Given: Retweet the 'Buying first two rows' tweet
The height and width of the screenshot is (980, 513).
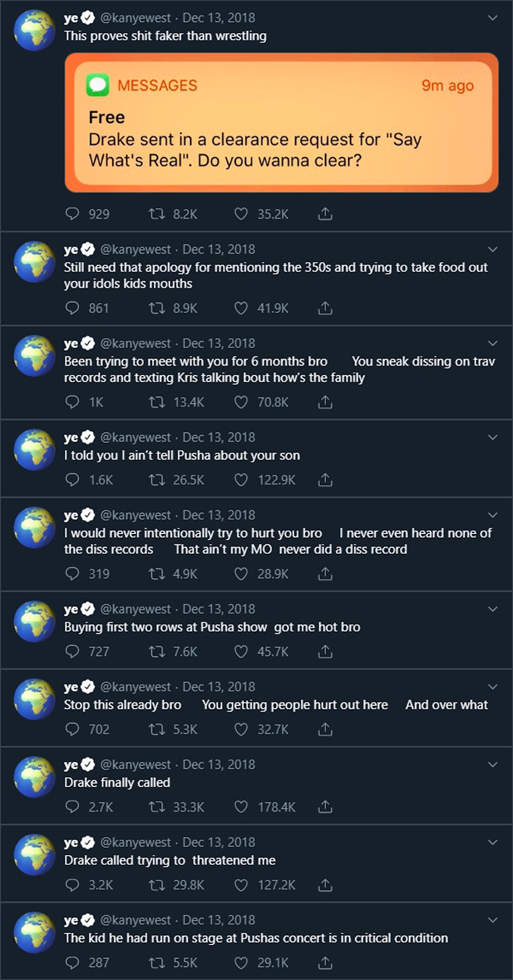Looking at the screenshot, I should point(157,651).
